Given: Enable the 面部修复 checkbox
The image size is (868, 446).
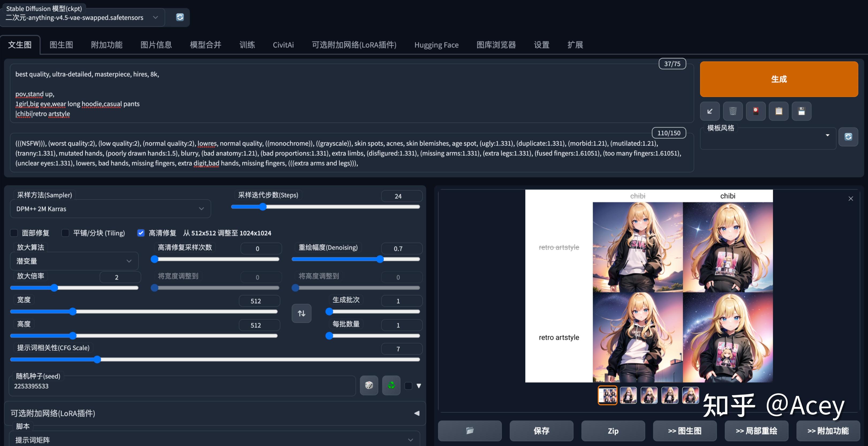Looking at the screenshot, I should [14, 233].
